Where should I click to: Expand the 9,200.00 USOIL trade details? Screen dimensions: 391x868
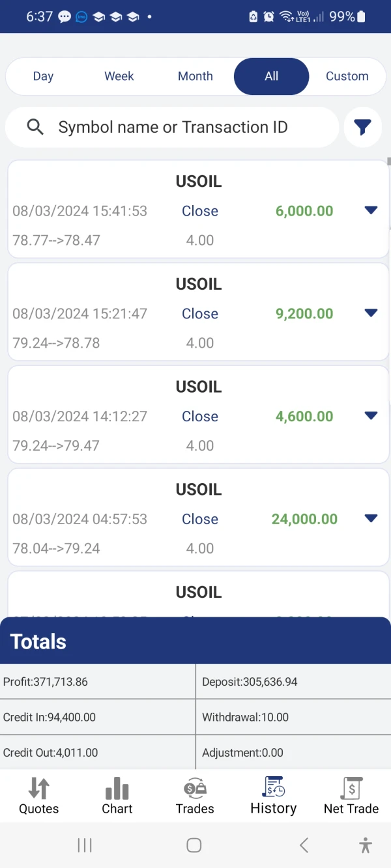pyautogui.click(x=371, y=313)
